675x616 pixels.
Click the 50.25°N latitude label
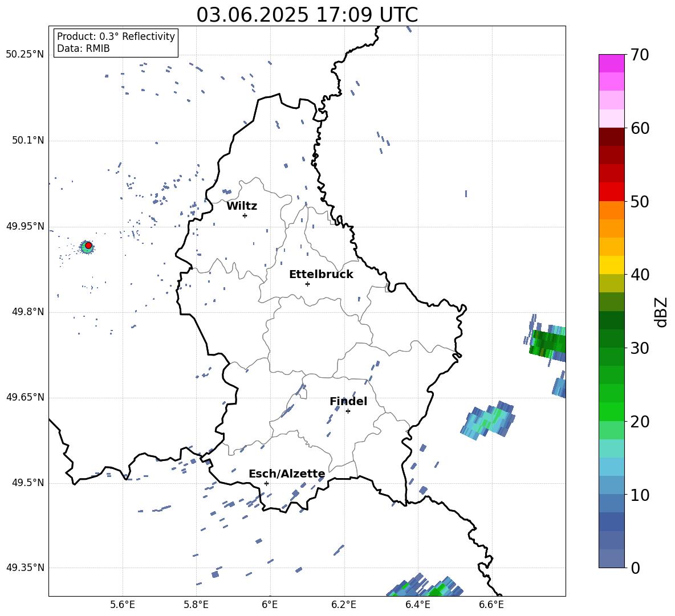pos(25,55)
